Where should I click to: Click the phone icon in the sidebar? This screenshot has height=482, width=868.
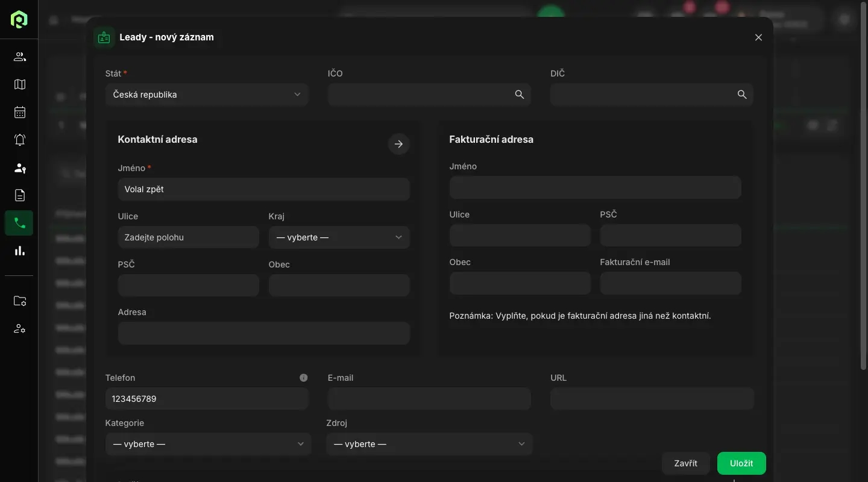point(19,223)
